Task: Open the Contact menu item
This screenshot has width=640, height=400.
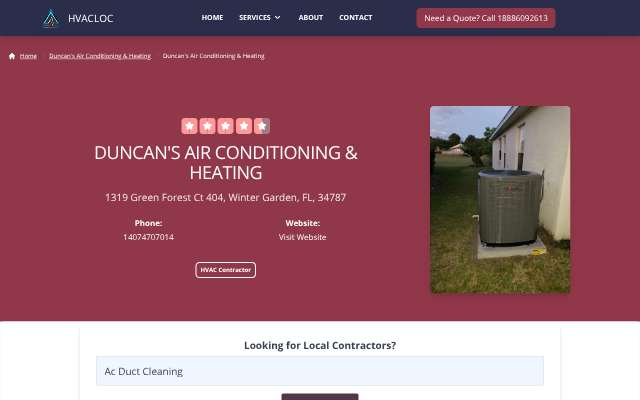Action: (x=356, y=18)
